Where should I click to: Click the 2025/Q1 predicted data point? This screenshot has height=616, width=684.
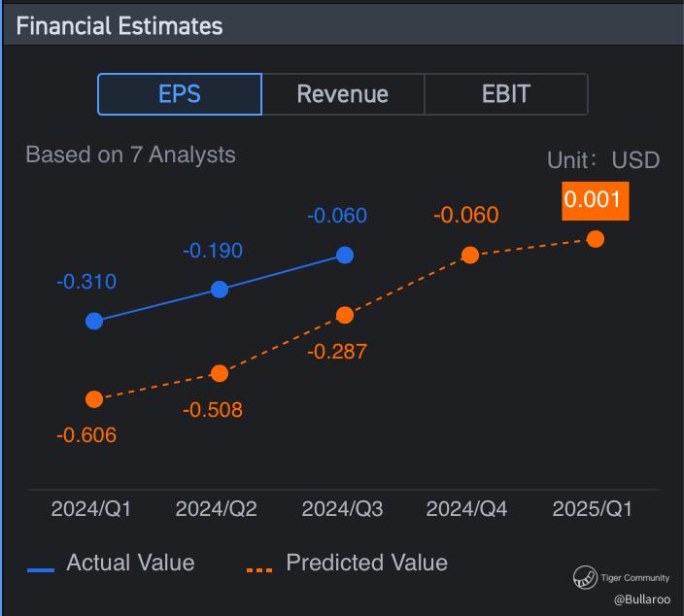click(596, 239)
